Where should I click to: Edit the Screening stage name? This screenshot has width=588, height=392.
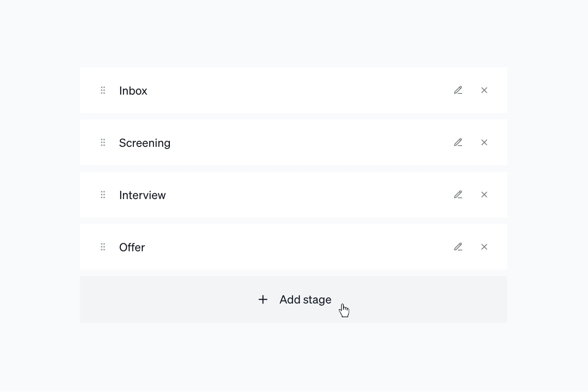click(x=458, y=142)
